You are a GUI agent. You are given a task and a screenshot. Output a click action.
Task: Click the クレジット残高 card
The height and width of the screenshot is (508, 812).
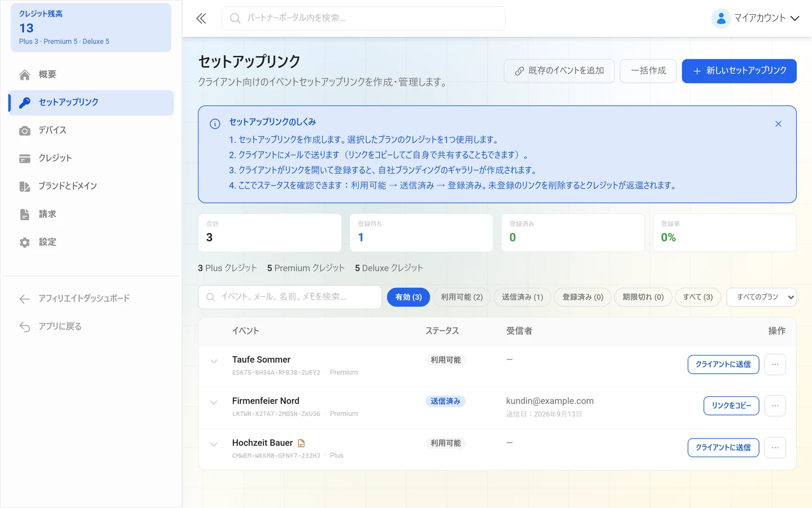point(91,28)
